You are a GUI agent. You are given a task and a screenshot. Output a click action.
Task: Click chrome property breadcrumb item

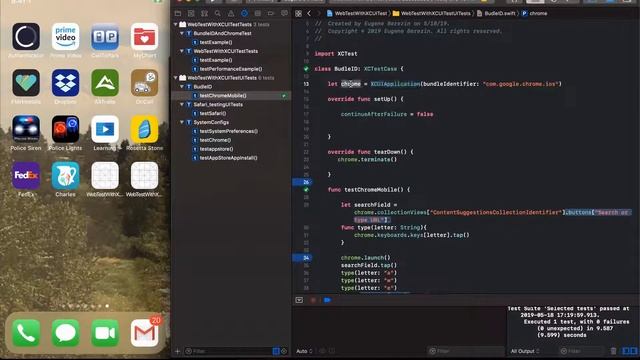click(x=534, y=13)
